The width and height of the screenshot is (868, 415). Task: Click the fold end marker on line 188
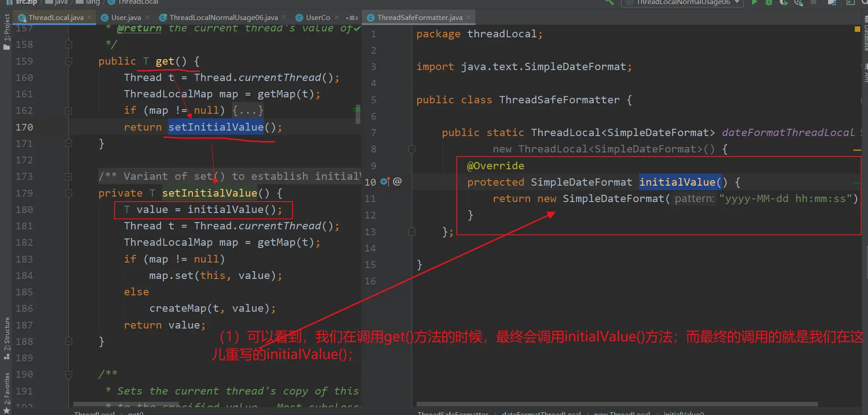(x=68, y=341)
